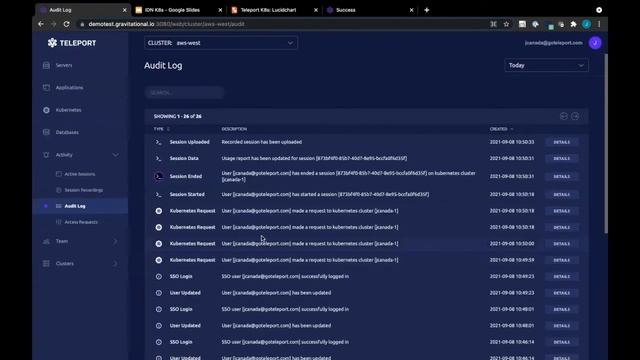Sort by Created column header

point(501,129)
